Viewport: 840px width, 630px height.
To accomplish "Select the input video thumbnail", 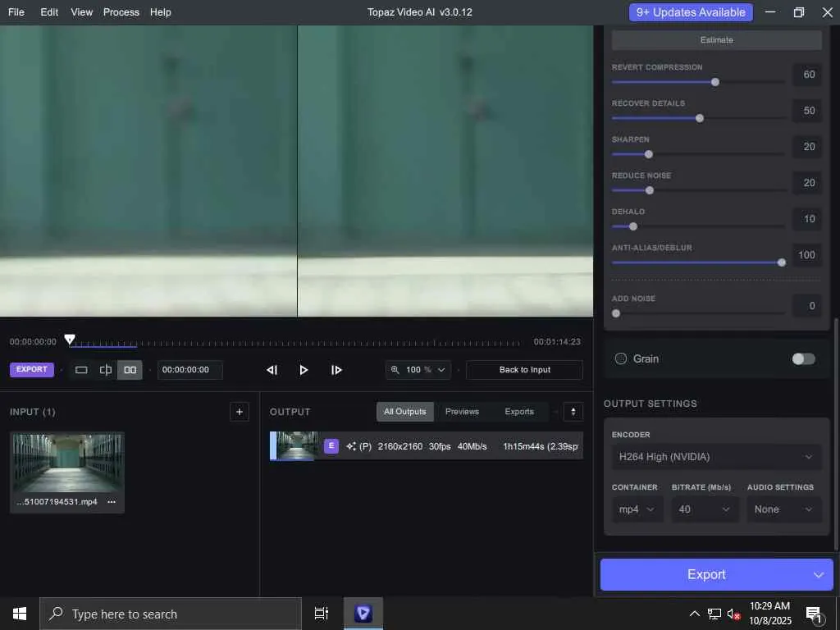I will click(x=67, y=463).
